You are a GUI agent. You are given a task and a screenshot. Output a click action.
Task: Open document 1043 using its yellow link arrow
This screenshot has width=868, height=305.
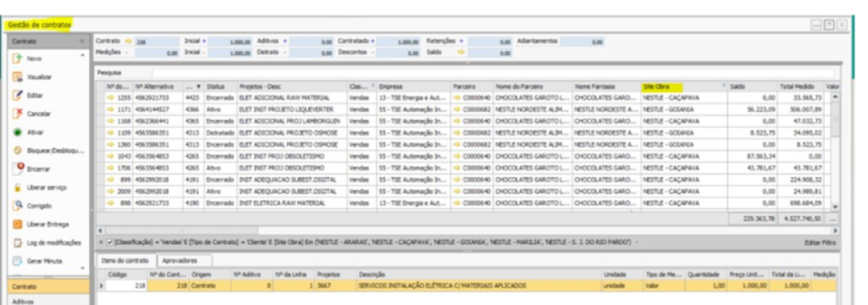pos(110,156)
